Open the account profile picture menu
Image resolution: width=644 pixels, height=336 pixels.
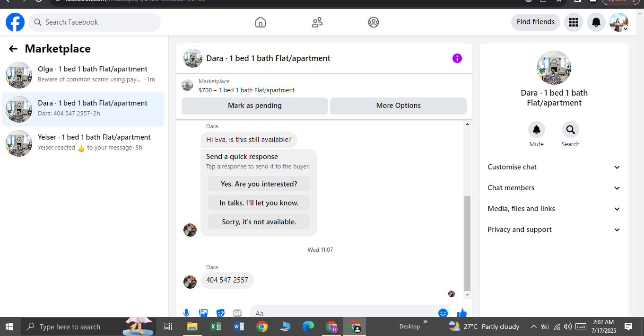619,22
